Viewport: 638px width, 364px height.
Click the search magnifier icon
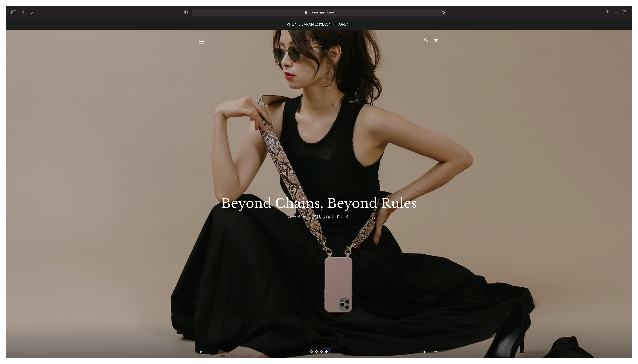[x=426, y=40]
